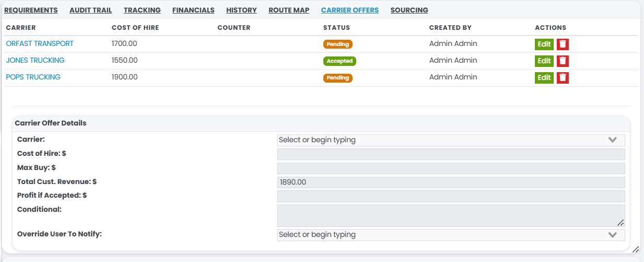Switch to the Sourcing tab
644x262 pixels.
pyautogui.click(x=409, y=10)
